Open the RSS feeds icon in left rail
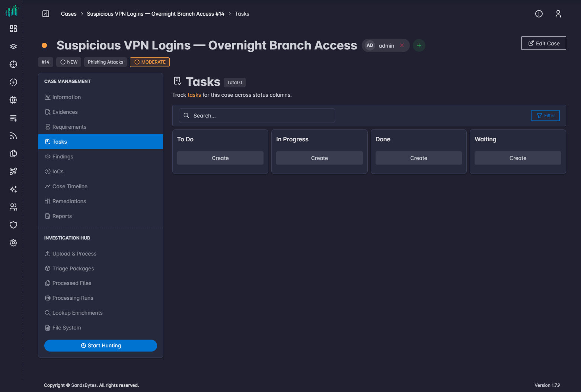Image resolution: width=581 pixels, height=392 pixels. pyautogui.click(x=13, y=136)
